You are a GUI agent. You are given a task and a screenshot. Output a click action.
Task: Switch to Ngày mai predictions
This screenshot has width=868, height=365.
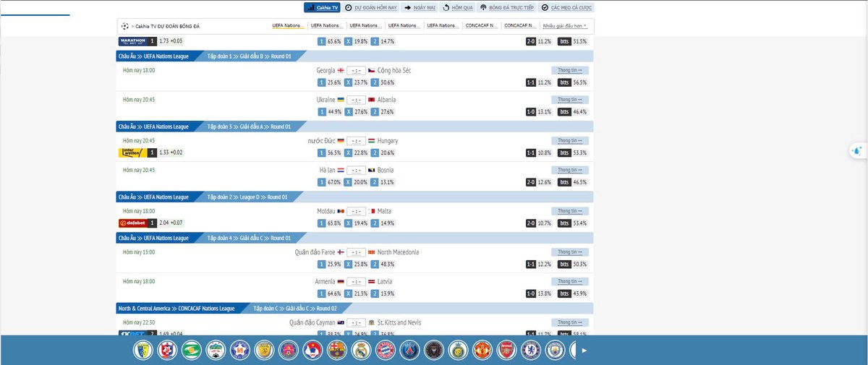pyautogui.click(x=420, y=7)
